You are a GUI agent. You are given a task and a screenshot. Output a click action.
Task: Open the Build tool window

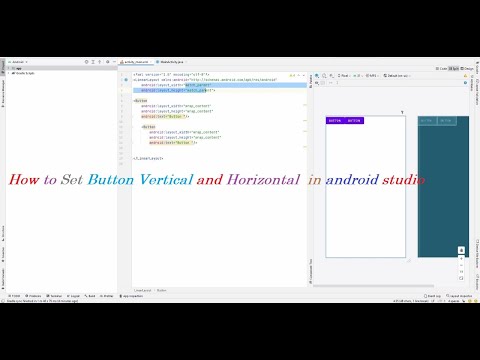click(x=90, y=296)
